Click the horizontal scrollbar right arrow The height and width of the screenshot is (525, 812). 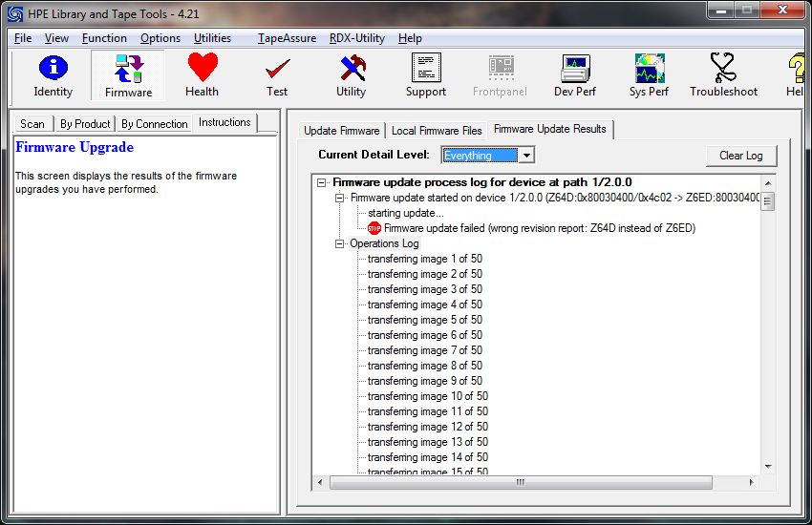[752, 483]
